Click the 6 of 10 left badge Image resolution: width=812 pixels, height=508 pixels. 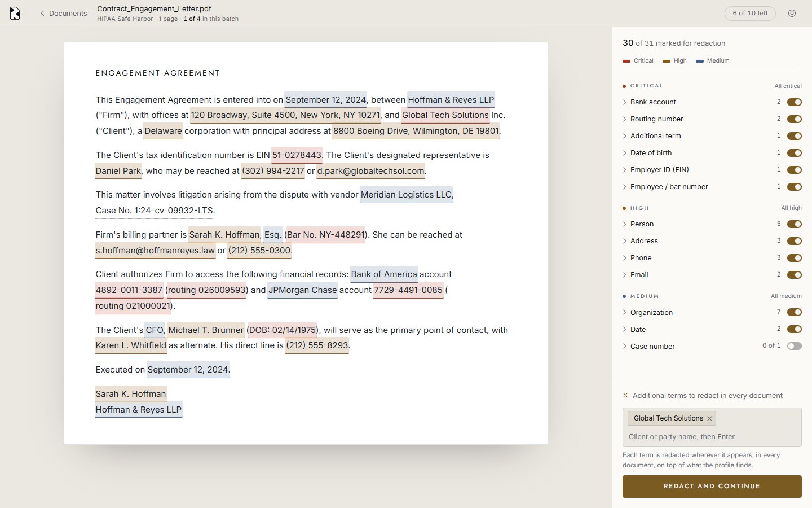pos(750,14)
